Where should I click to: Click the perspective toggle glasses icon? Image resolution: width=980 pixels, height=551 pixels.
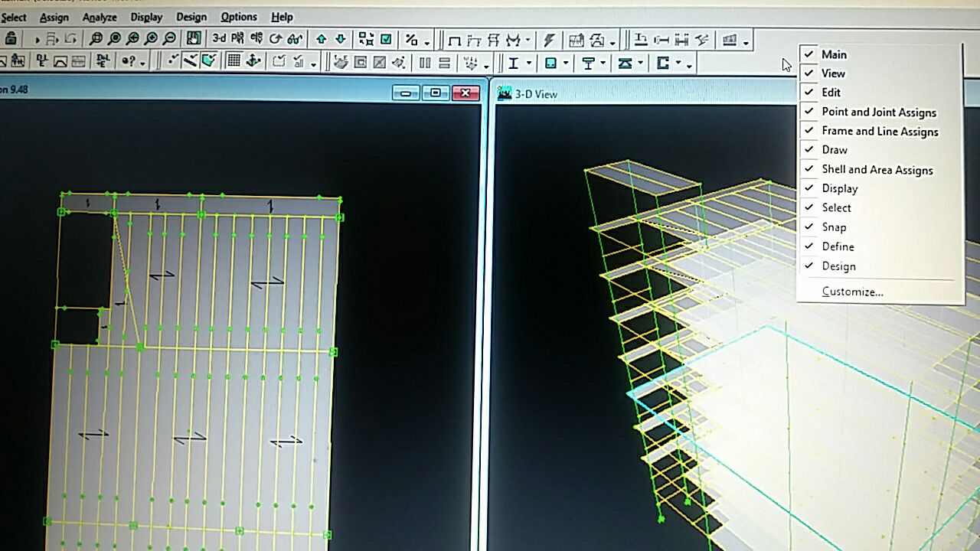click(295, 38)
